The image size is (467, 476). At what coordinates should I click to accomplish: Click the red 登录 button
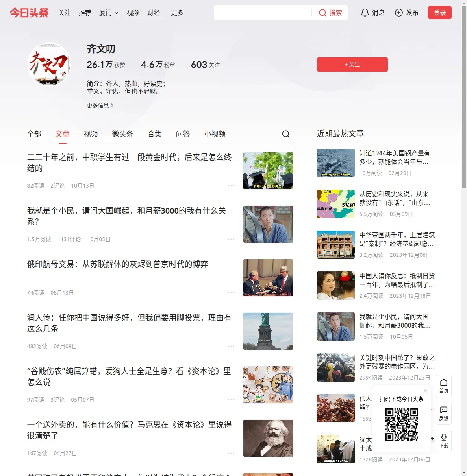[x=440, y=13]
